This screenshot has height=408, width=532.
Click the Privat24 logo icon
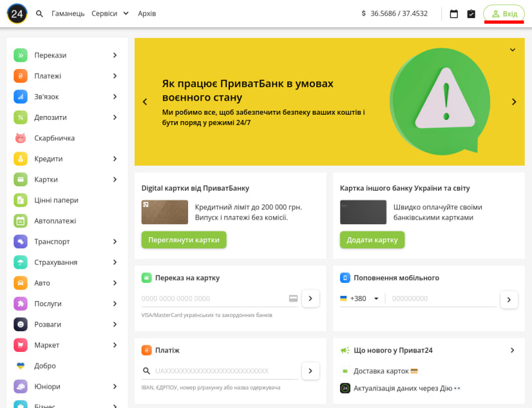click(17, 14)
